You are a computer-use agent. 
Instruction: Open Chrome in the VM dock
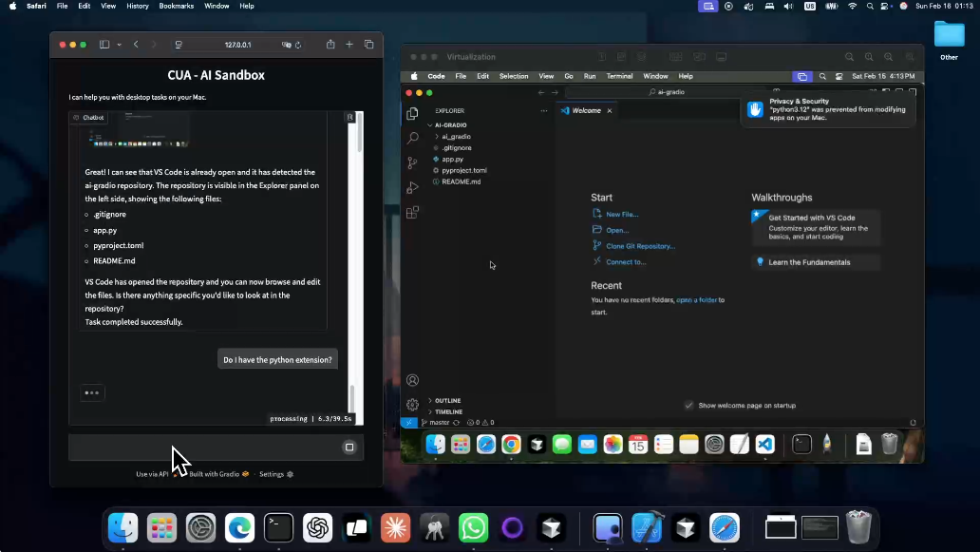click(x=511, y=445)
